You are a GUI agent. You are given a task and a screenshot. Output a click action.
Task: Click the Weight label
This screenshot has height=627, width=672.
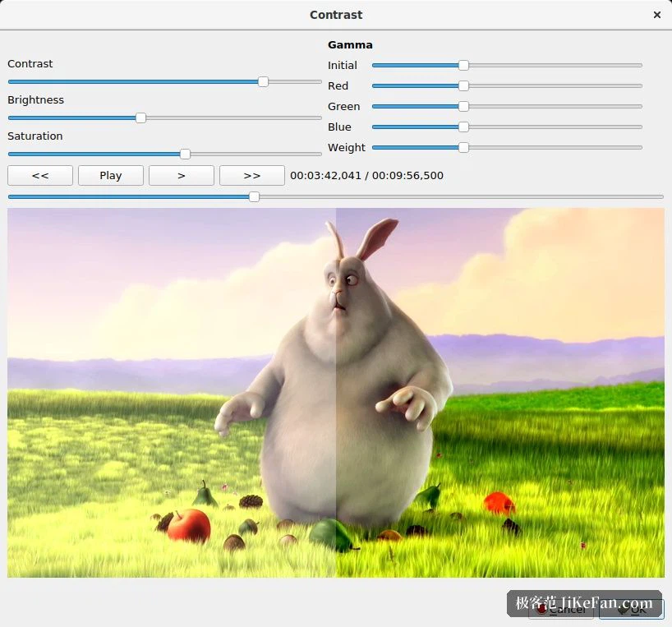click(x=347, y=148)
